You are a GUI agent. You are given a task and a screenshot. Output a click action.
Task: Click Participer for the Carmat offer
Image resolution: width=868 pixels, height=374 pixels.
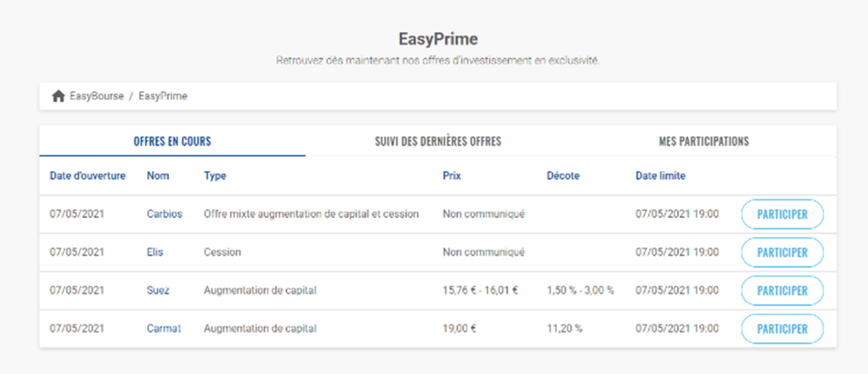click(x=782, y=329)
